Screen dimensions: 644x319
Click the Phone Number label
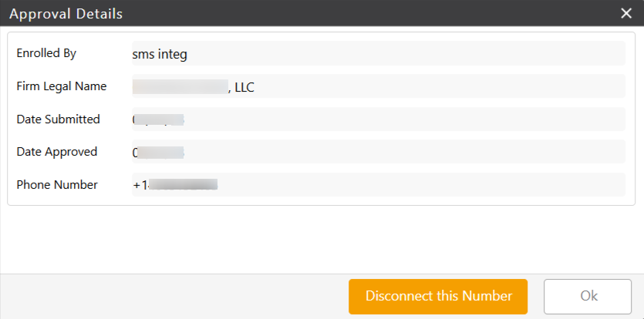[x=57, y=185]
